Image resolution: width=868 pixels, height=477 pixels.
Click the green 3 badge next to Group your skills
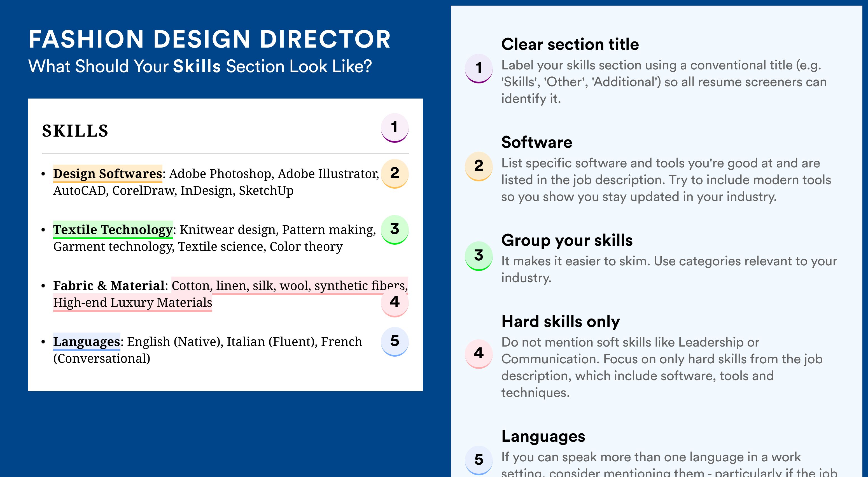pyautogui.click(x=479, y=256)
